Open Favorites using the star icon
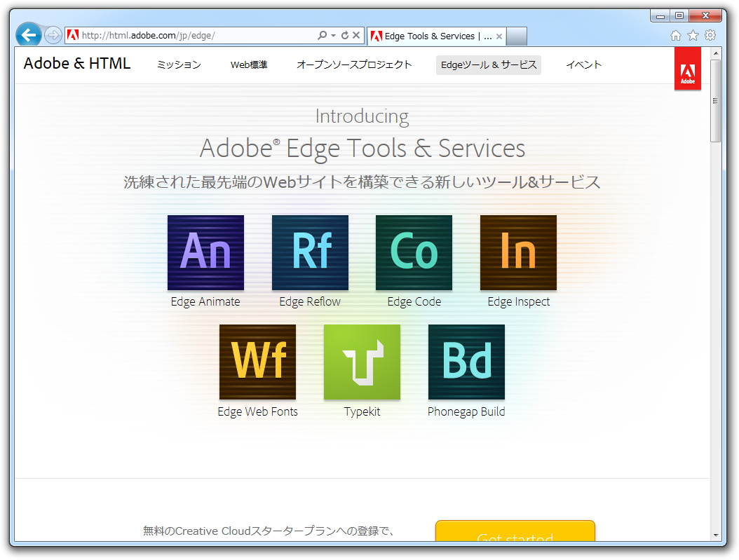 pyautogui.click(x=693, y=34)
